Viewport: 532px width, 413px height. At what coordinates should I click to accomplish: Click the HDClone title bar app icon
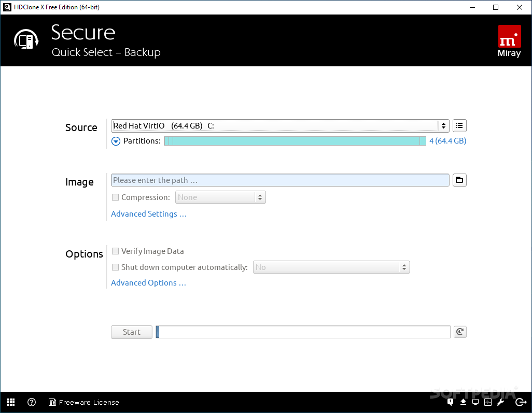[x=7, y=7]
